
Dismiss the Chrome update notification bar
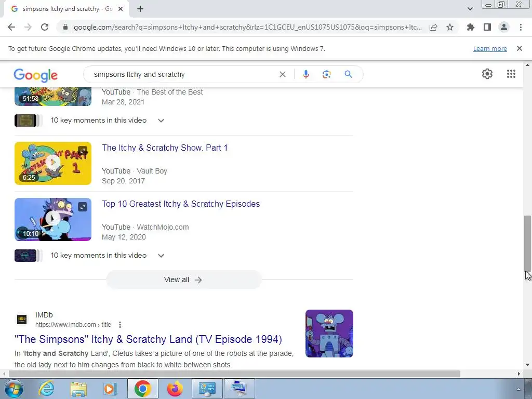[519, 48]
